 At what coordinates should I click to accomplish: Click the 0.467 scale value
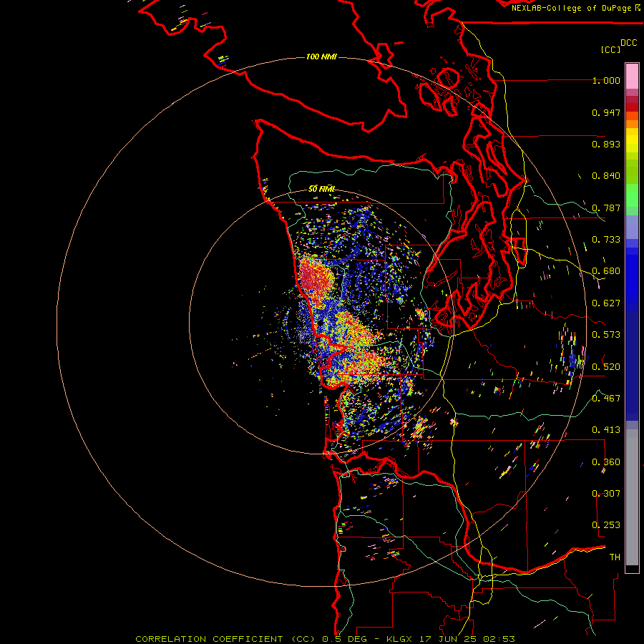point(606,398)
